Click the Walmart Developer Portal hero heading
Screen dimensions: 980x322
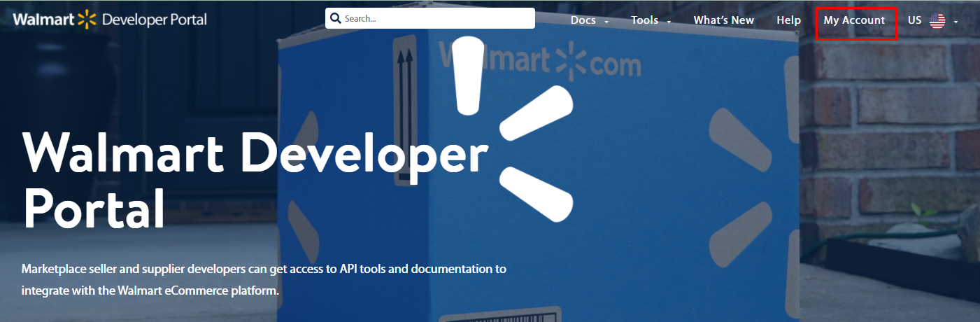[x=255, y=181]
